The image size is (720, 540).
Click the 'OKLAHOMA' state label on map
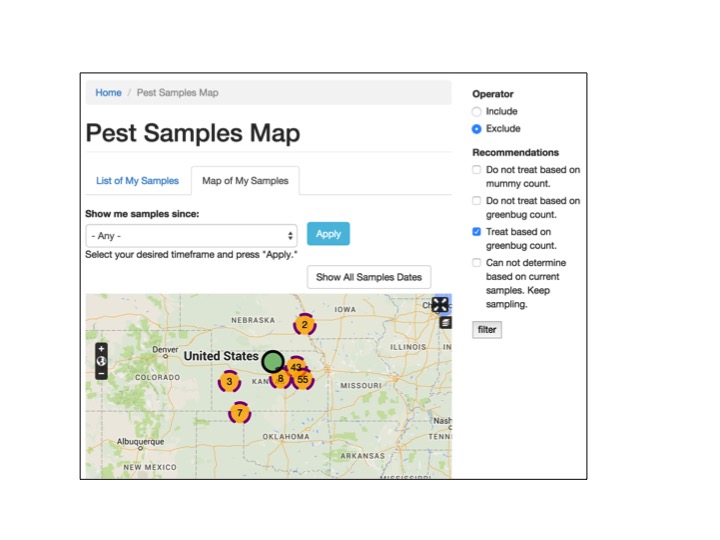pyautogui.click(x=286, y=437)
